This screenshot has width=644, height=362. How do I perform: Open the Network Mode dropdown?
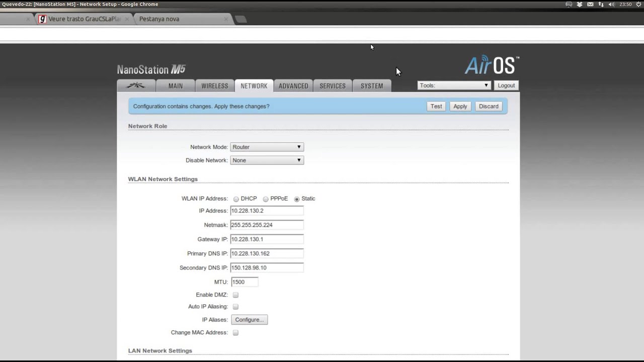267,147
